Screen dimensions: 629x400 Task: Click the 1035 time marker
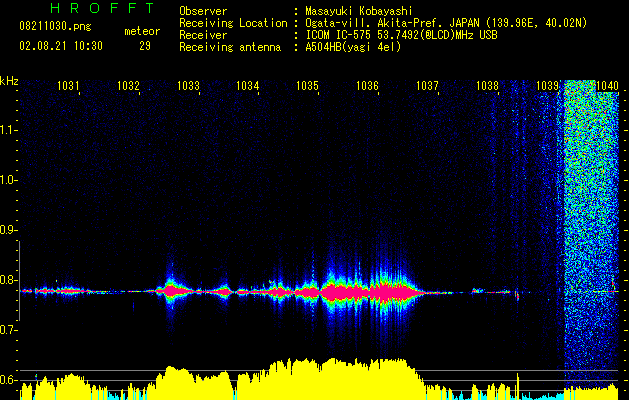click(x=307, y=85)
